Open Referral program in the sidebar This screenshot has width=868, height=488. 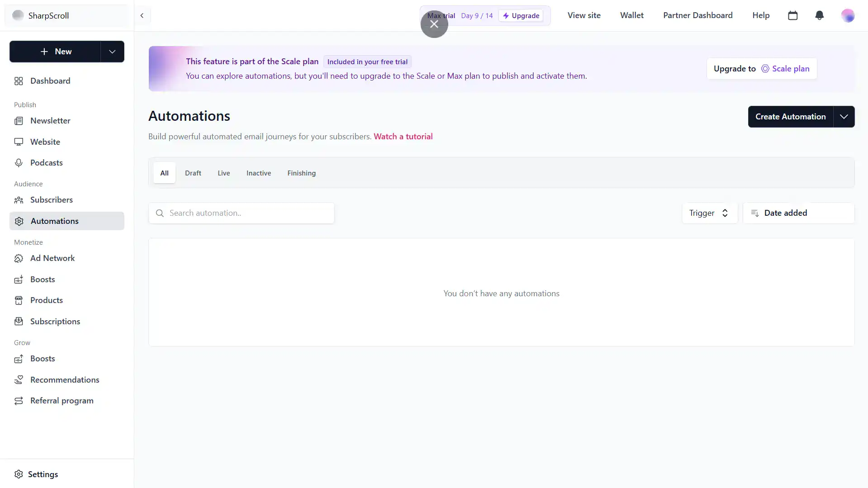(x=67, y=401)
